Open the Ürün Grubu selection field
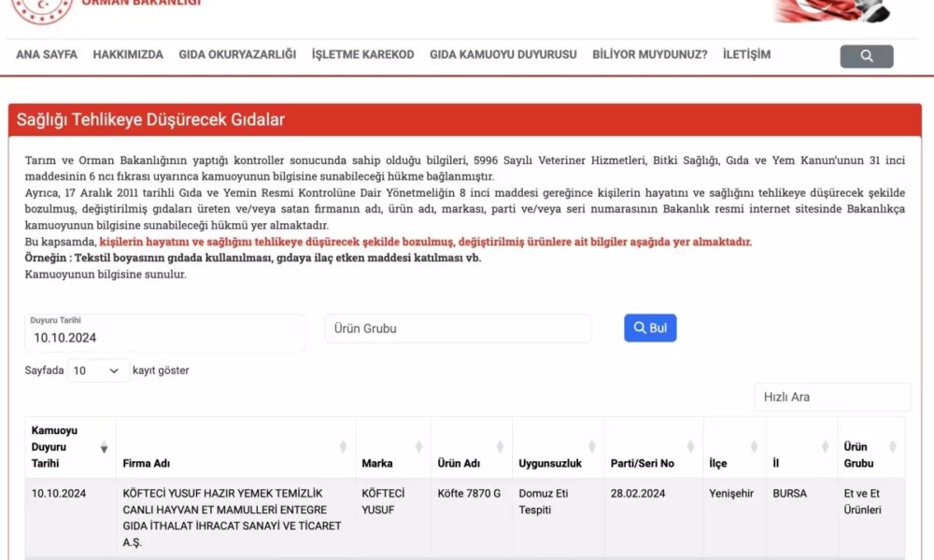The width and height of the screenshot is (934, 560). coord(458,328)
